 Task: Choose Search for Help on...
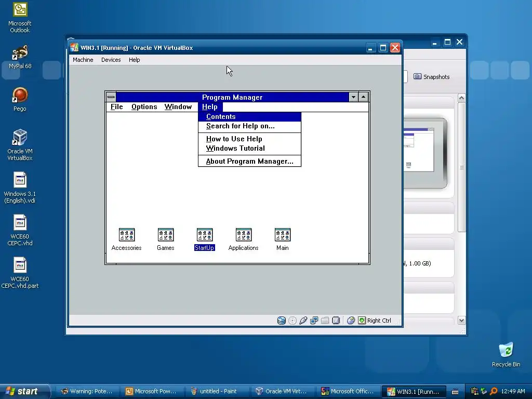click(x=249, y=126)
